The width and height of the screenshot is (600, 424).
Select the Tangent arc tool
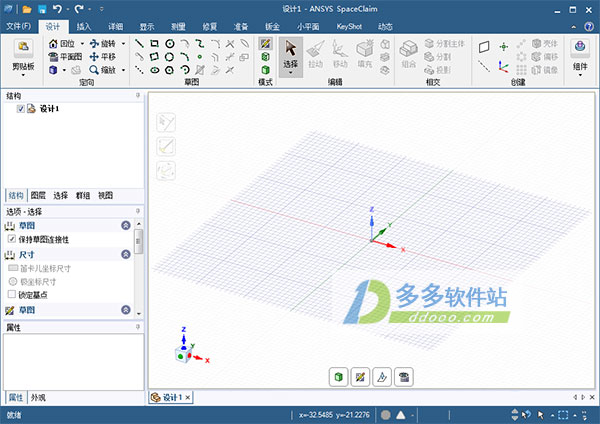[x=184, y=44]
